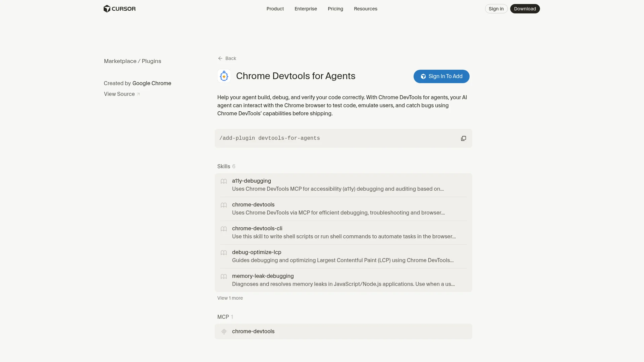Click the /add-plugin devtools-for-agents command text
This screenshot has width=644, height=362.
[270, 138]
